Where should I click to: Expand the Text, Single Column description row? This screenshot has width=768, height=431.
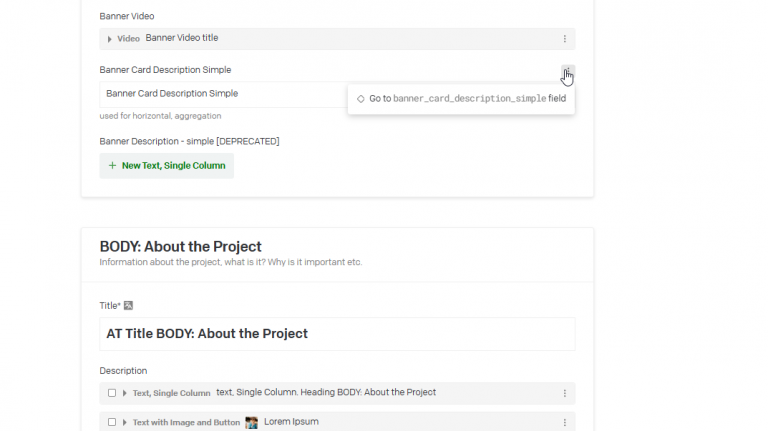[124, 393]
